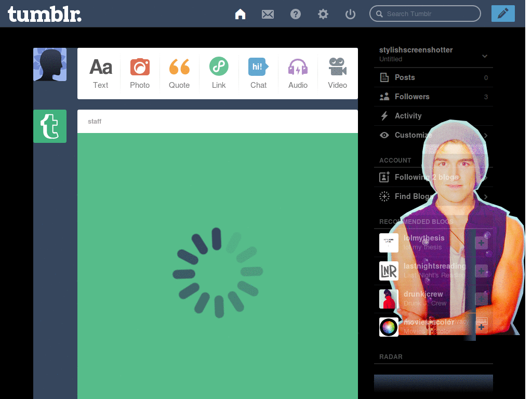
Task: Click the Followers people icon
Action: pyautogui.click(x=384, y=97)
